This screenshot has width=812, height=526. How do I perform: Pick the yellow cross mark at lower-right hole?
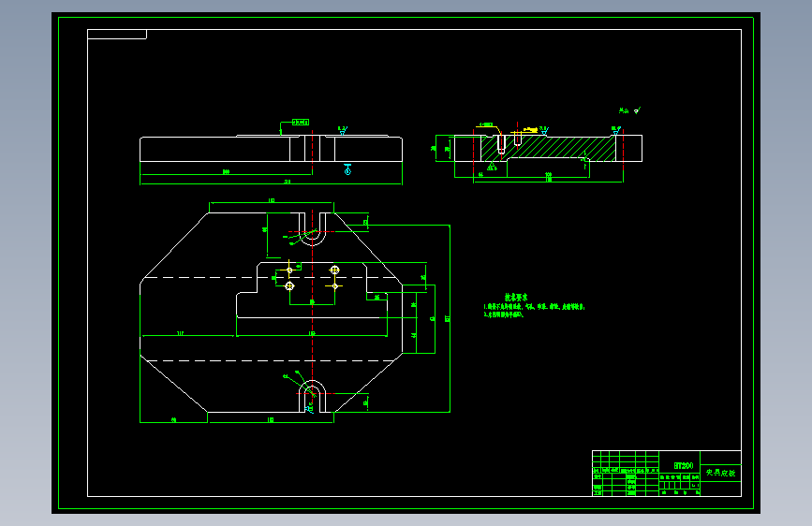tap(334, 285)
